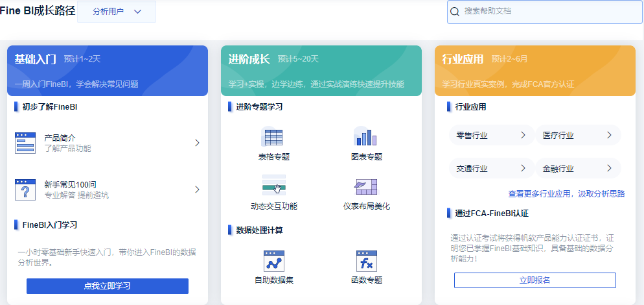644x305 pixels.
Task: Click the 初步了解FineBI section heading
Action: coord(50,107)
